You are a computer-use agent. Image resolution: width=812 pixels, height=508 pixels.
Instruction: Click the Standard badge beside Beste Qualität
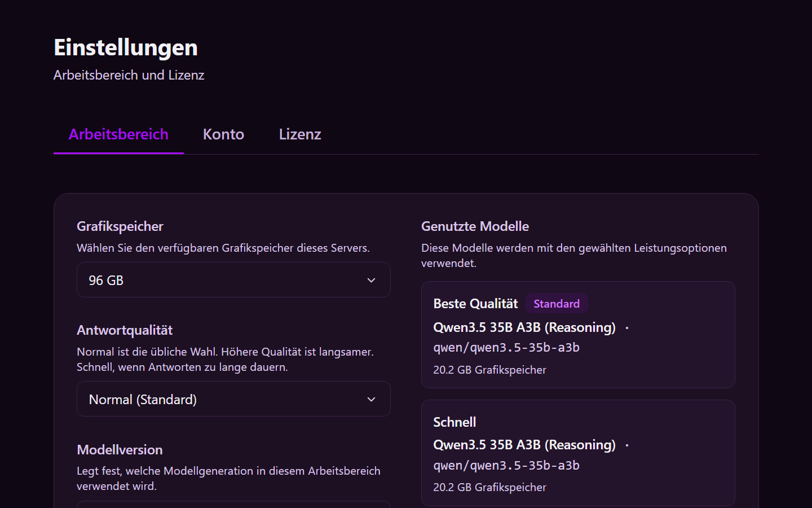point(557,304)
